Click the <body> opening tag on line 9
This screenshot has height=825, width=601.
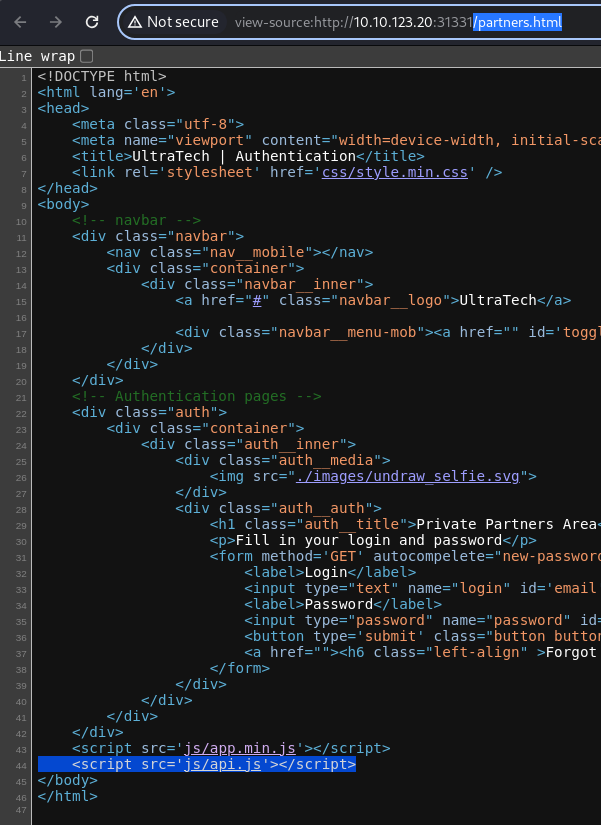[x=63, y=204]
